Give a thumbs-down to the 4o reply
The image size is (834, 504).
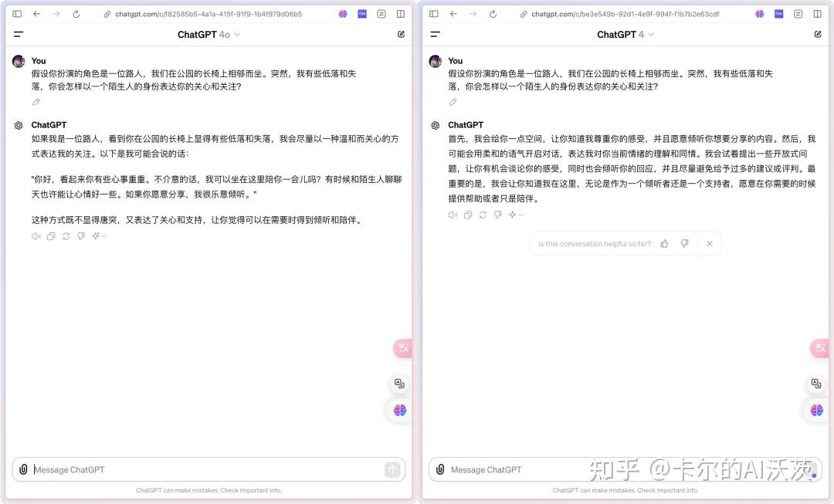(81, 236)
